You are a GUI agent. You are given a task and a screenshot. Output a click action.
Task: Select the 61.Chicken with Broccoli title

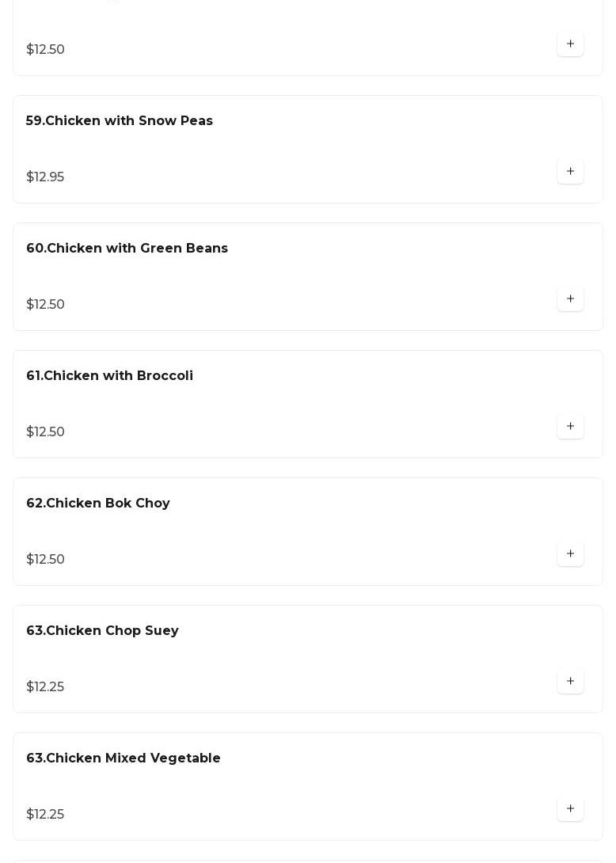coord(109,376)
